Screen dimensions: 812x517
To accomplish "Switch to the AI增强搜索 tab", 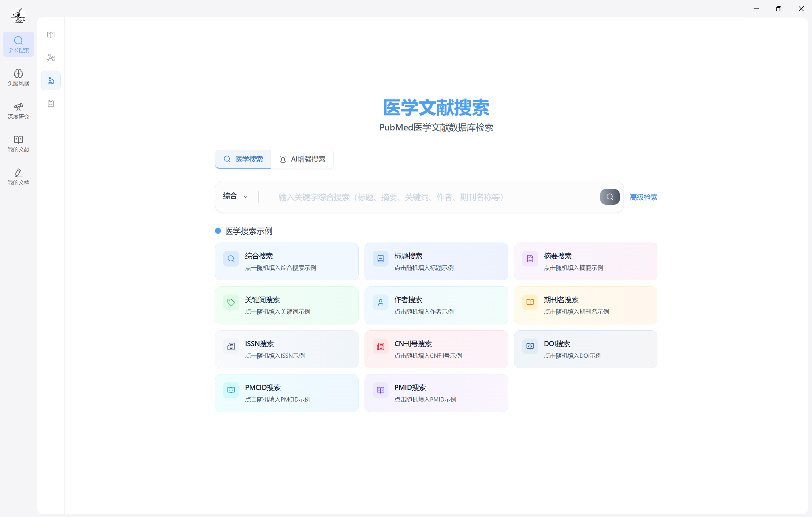I will (x=302, y=159).
